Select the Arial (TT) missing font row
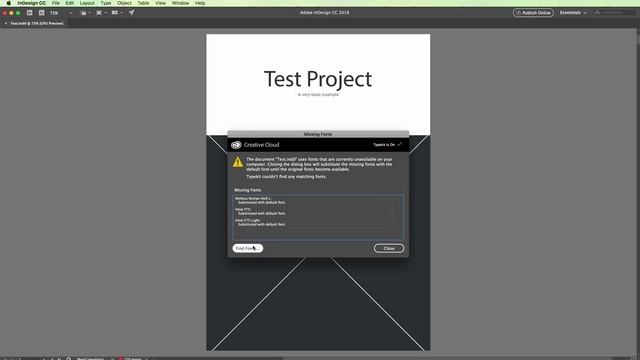The width and height of the screenshot is (640, 360). point(318,211)
